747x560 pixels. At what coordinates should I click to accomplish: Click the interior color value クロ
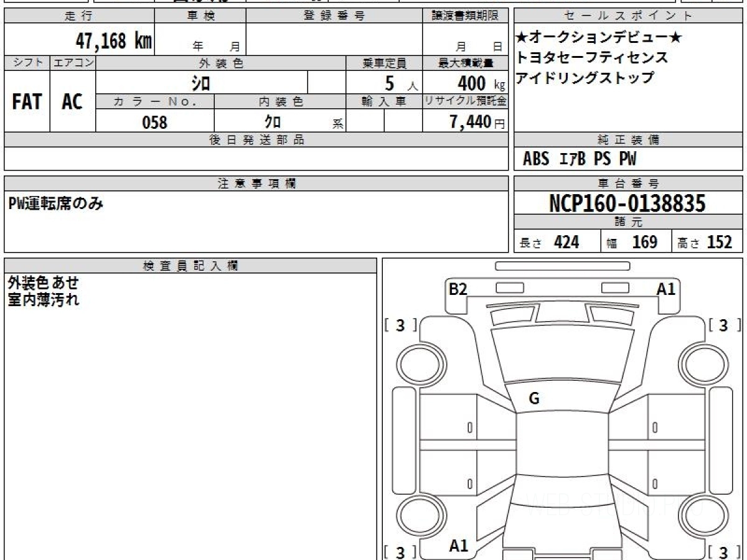coord(272,123)
